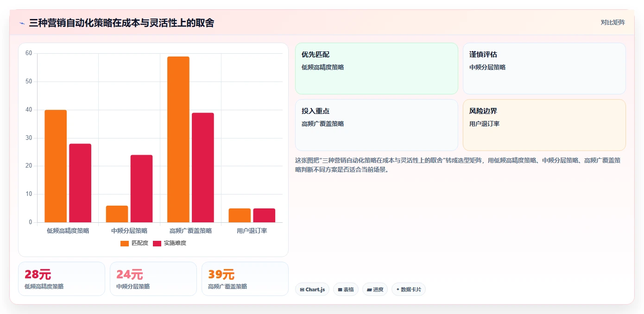
Task: Click x-axis label 低频高精度策略
Action: tap(68, 231)
